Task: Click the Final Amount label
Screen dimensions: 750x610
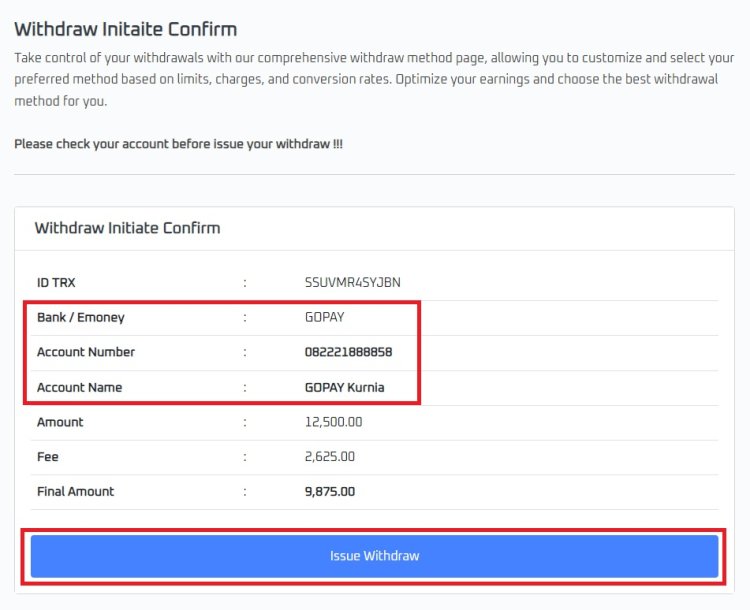Action: tap(75, 491)
